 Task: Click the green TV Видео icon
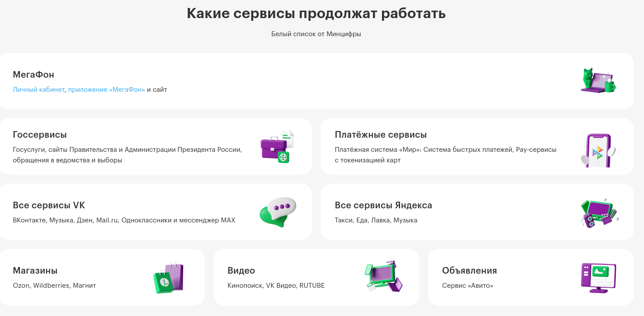pyautogui.click(x=383, y=277)
